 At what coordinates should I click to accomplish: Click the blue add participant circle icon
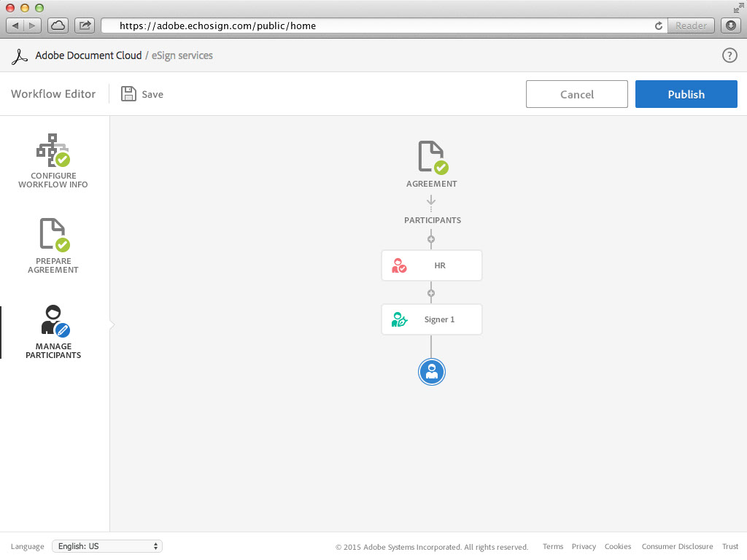point(432,372)
